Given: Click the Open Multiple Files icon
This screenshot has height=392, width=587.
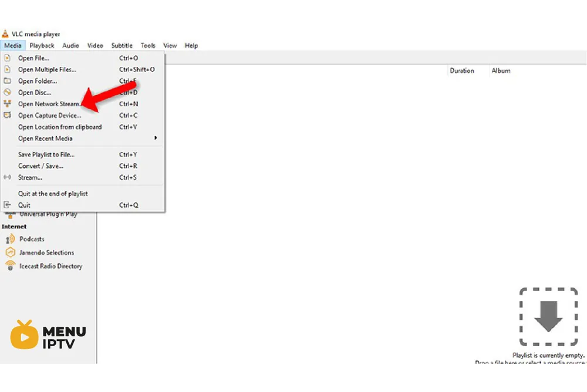Looking at the screenshot, I should (7, 69).
